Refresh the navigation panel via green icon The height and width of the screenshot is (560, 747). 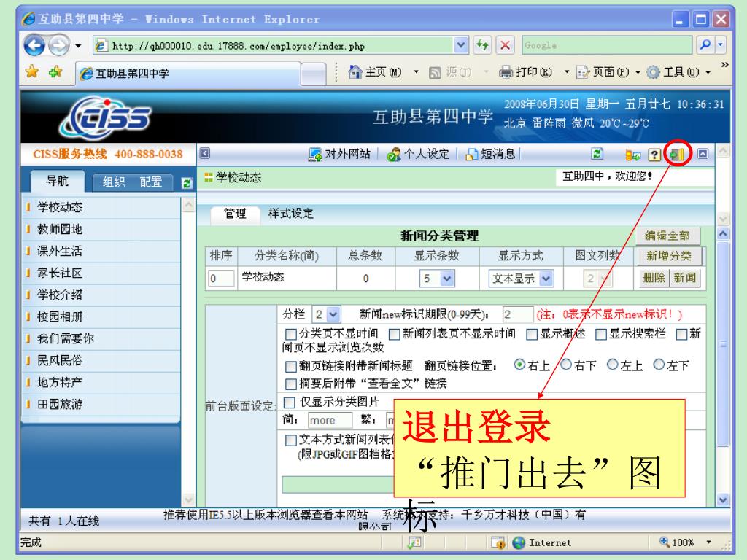[x=187, y=183]
